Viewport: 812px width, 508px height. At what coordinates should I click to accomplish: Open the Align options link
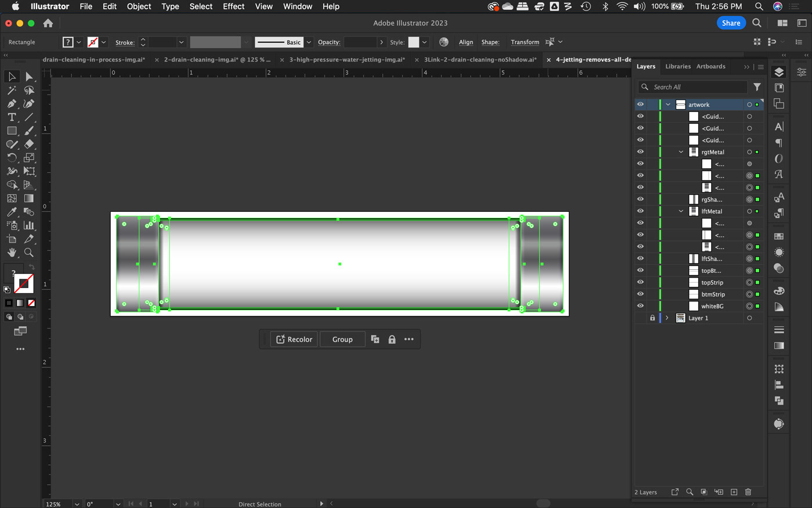[x=466, y=42]
